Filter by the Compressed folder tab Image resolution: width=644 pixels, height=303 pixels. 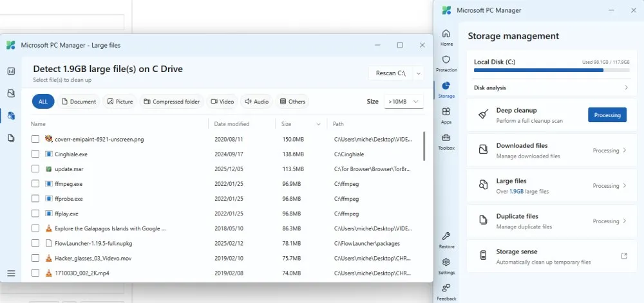tap(172, 102)
